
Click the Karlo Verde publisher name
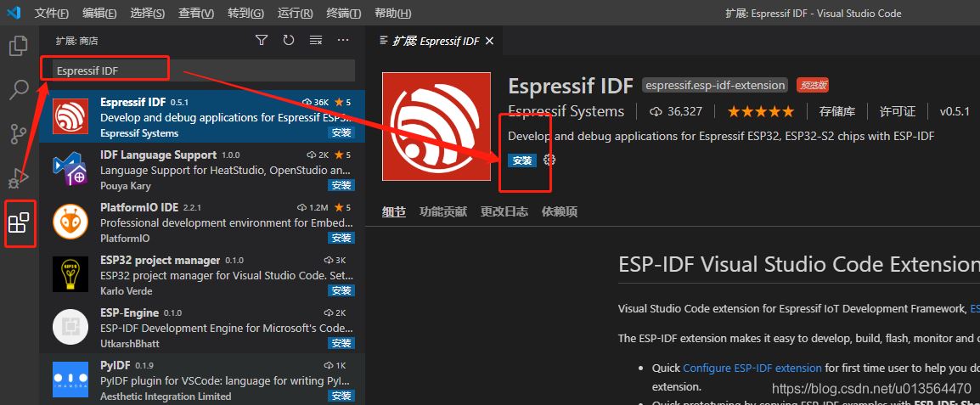click(x=126, y=290)
